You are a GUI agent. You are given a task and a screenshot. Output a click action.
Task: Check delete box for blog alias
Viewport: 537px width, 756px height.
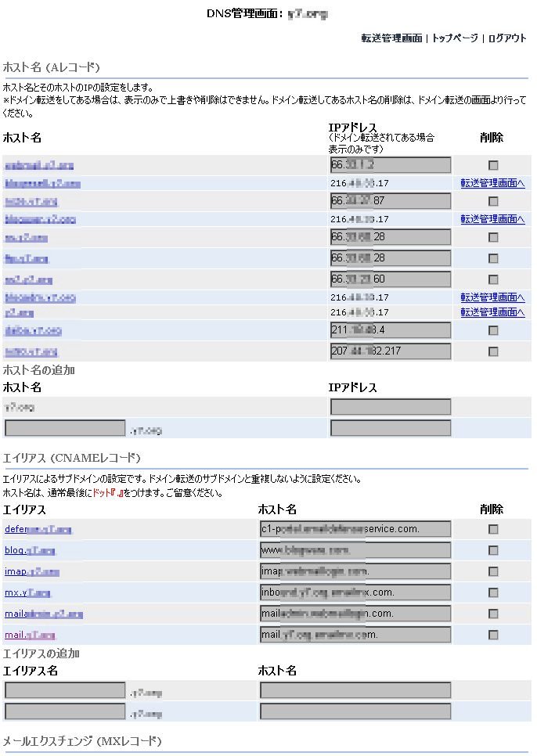[493, 550]
